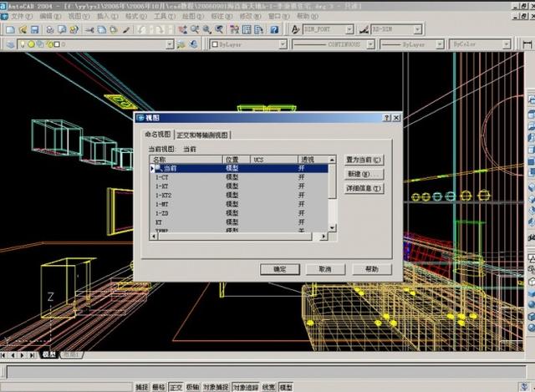This screenshot has height=392, width=535.
Task: Toggle 模型 model space button in status bar
Action: click(286, 387)
